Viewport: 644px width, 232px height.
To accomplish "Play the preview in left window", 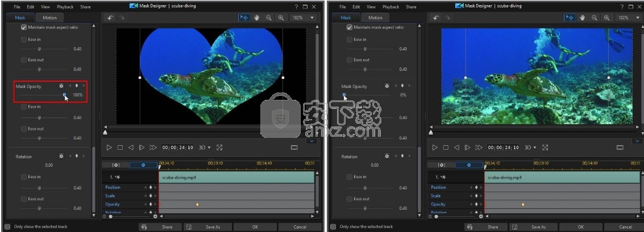I will point(109,147).
